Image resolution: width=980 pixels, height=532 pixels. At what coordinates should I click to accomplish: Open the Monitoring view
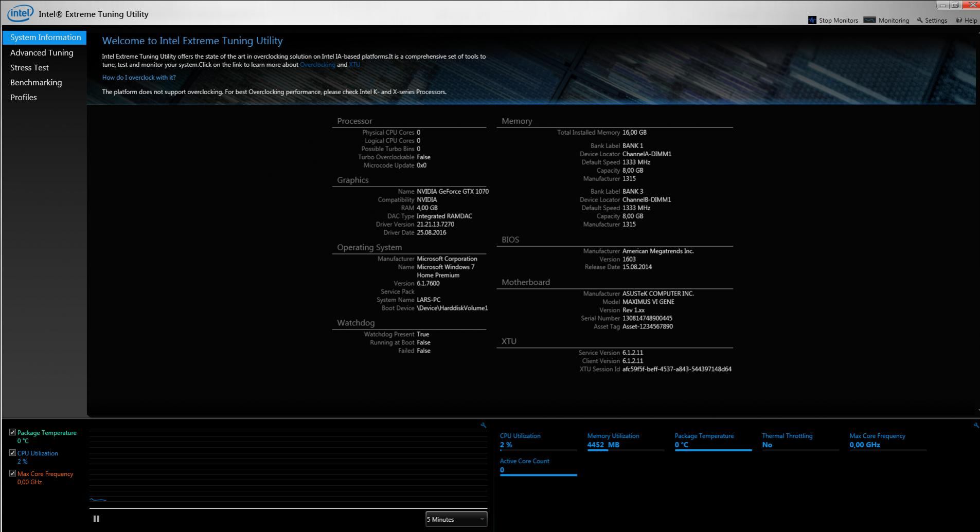[x=886, y=20]
